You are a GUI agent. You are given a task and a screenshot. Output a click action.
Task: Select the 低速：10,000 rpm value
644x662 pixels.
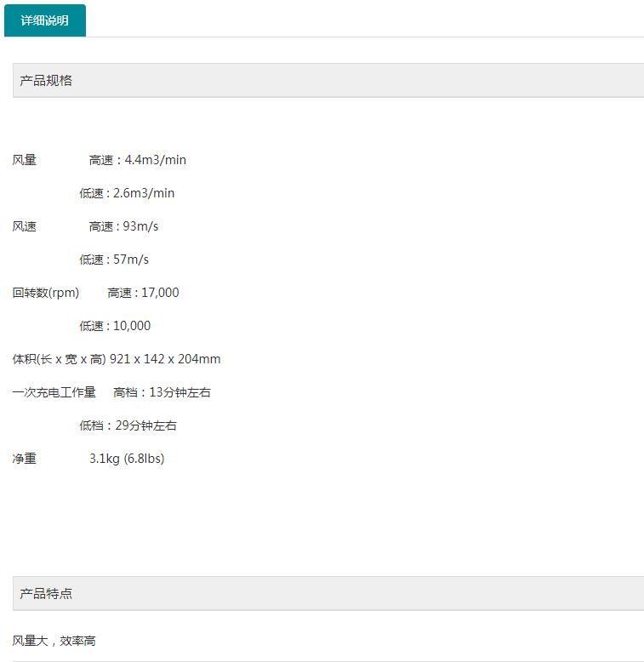115,326
